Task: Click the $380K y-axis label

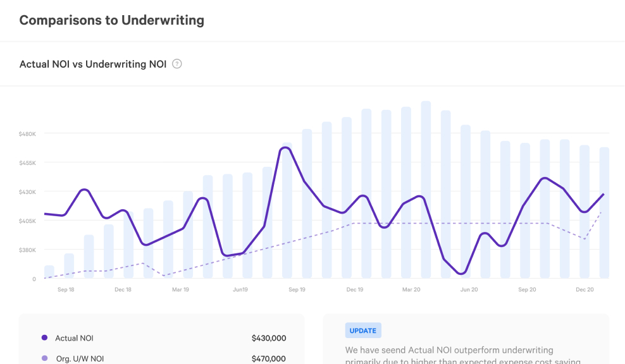Action: pyautogui.click(x=27, y=250)
